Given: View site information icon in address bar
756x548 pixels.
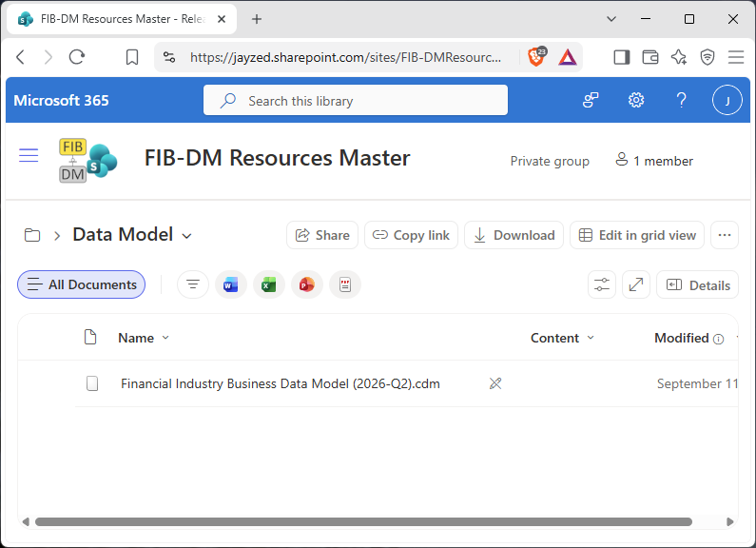Looking at the screenshot, I should [168, 57].
